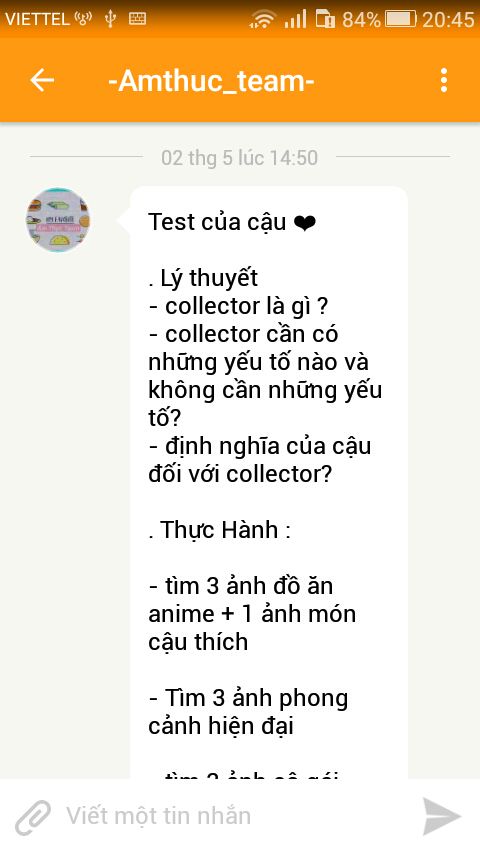480x854 pixels.
Task: Tap the Wi-Fi status icon
Action: click(263, 20)
